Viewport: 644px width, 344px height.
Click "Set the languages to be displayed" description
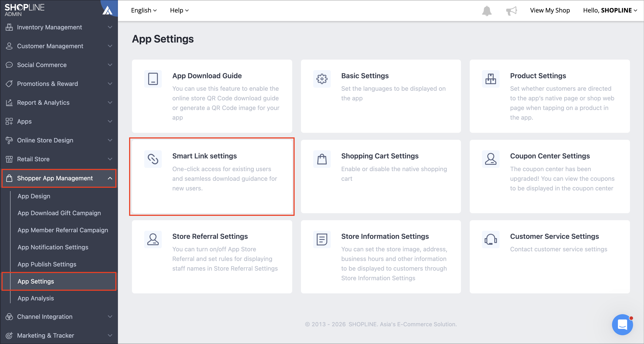click(393, 93)
